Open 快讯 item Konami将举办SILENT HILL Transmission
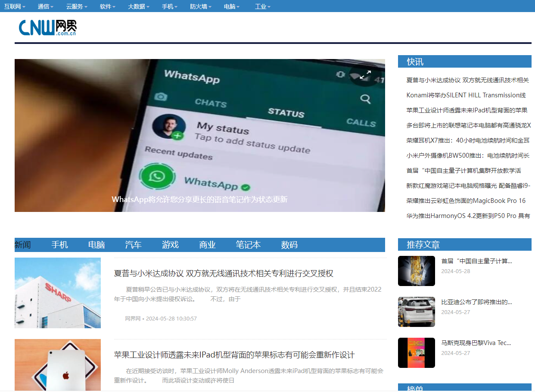Image resolution: width=535 pixels, height=392 pixels. [x=466, y=95]
